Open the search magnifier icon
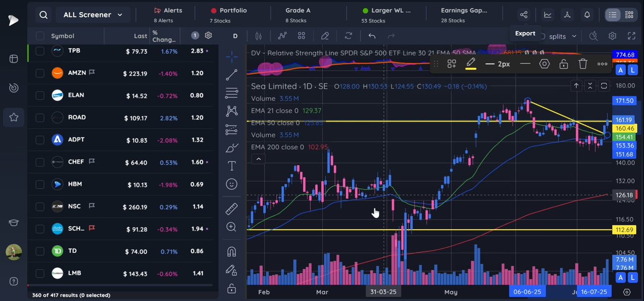This screenshot has height=301, width=644. pyautogui.click(x=43, y=15)
